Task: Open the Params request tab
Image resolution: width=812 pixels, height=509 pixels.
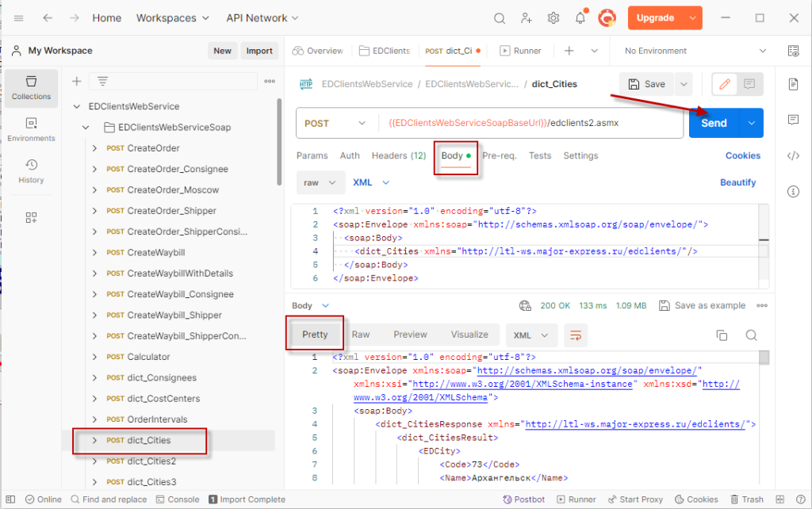Action: pyautogui.click(x=312, y=155)
